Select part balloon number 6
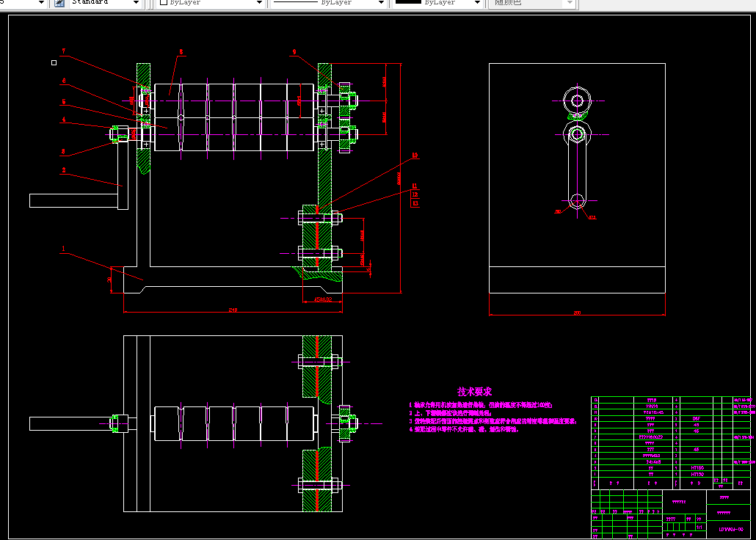The image size is (756, 540). (x=64, y=81)
